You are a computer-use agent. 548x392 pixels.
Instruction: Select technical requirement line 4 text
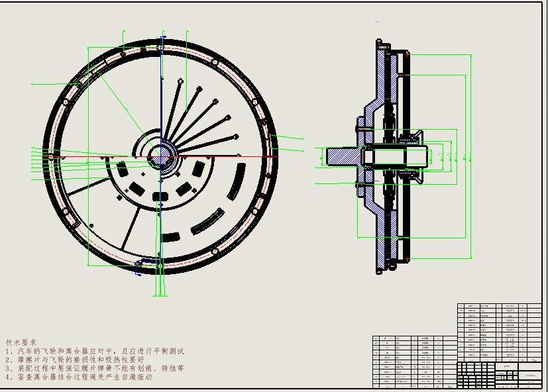(78, 377)
